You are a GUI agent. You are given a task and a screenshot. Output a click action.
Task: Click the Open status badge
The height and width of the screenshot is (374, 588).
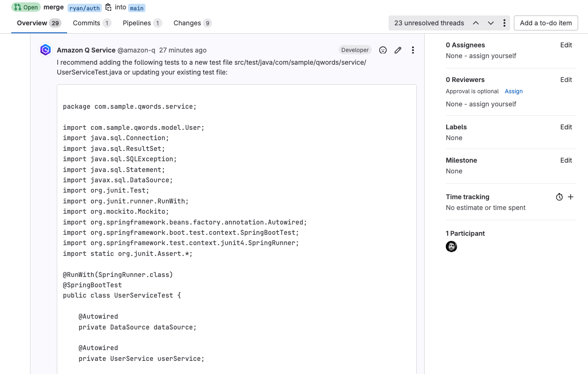[26, 7]
